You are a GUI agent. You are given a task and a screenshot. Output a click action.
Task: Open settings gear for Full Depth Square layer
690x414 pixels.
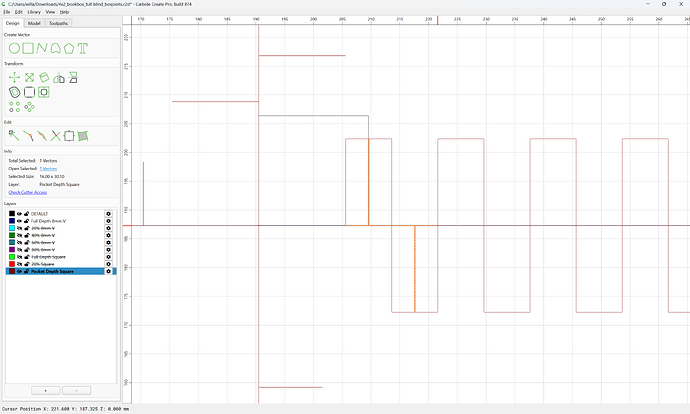108,257
